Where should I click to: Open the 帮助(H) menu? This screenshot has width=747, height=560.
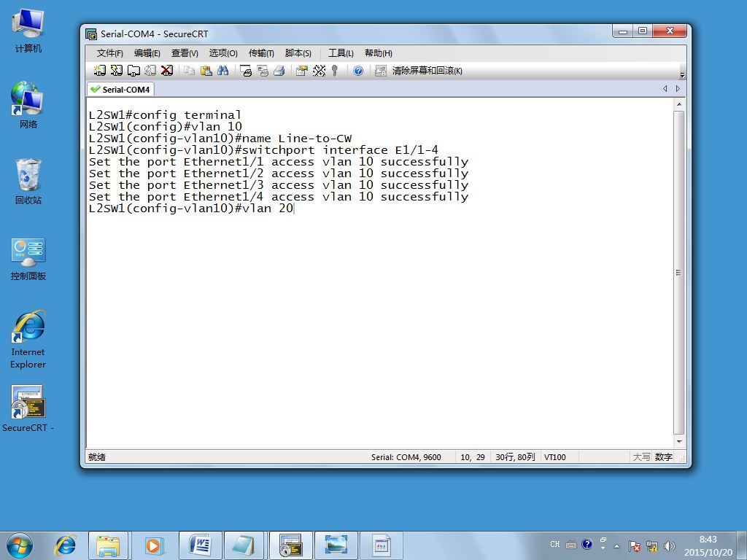tap(379, 52)
